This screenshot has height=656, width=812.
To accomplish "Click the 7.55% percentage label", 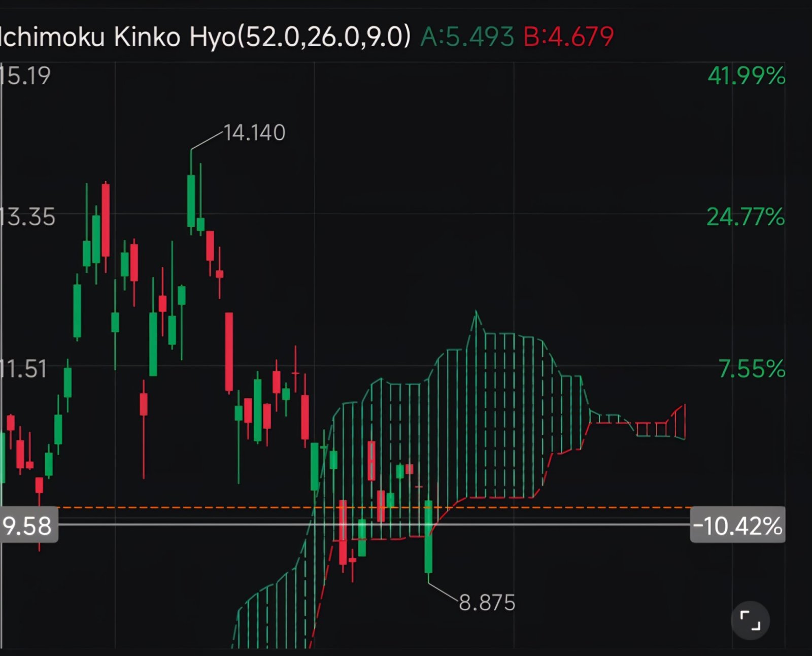I will [752, 369].
